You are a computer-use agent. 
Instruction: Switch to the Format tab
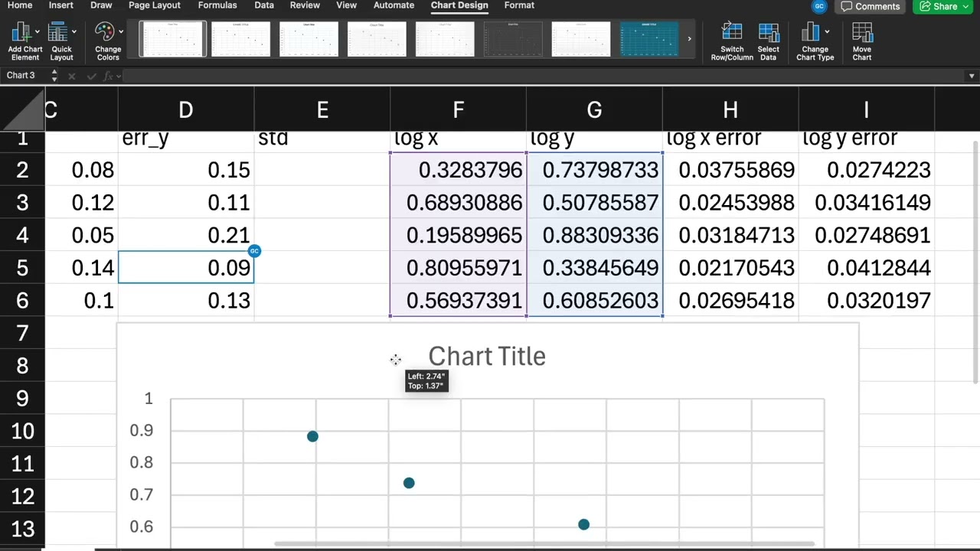[519, 5]
